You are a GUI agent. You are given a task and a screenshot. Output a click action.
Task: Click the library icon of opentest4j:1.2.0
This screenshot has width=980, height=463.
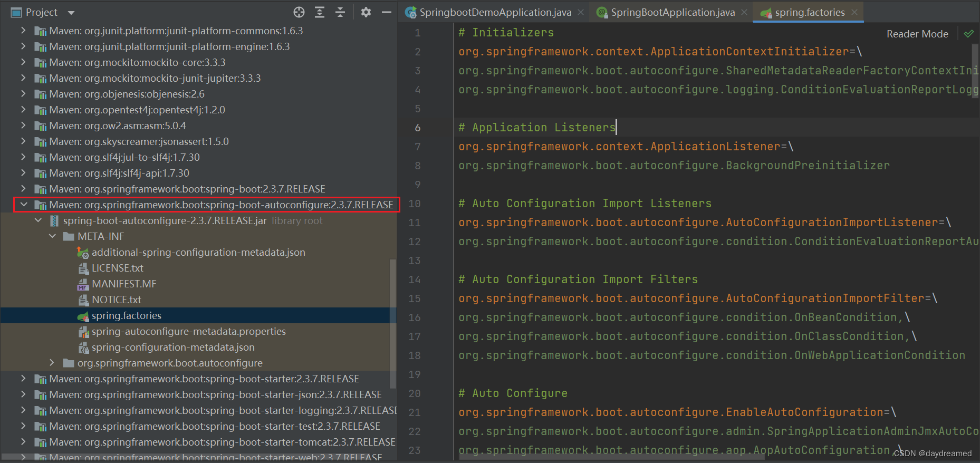40,110
